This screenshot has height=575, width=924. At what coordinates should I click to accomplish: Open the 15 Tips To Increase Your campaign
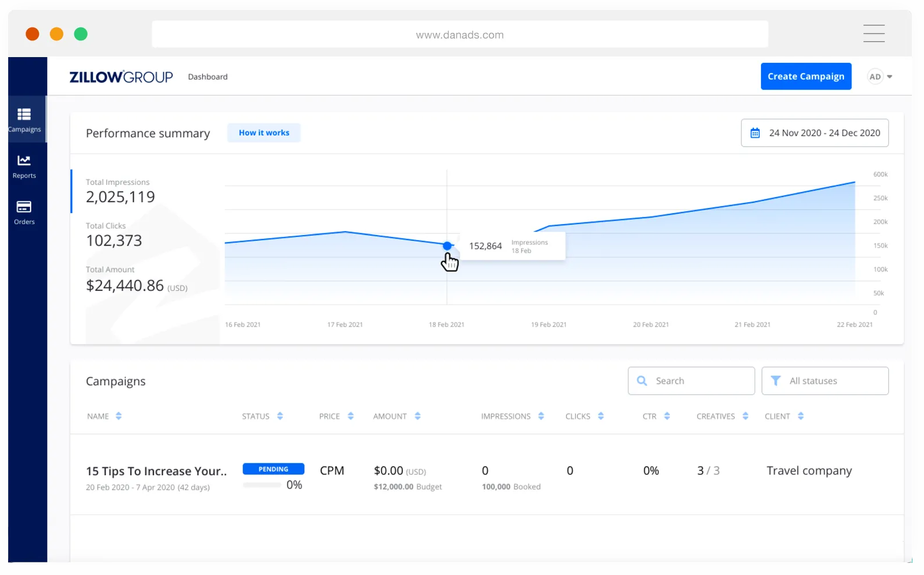(x=156, y=471)
